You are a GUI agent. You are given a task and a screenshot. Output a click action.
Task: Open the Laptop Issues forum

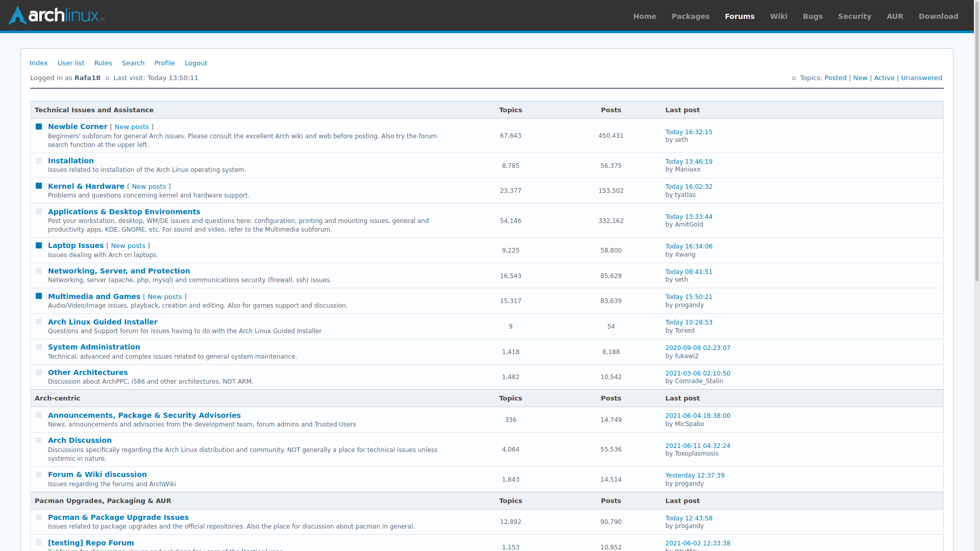(76, 245)
